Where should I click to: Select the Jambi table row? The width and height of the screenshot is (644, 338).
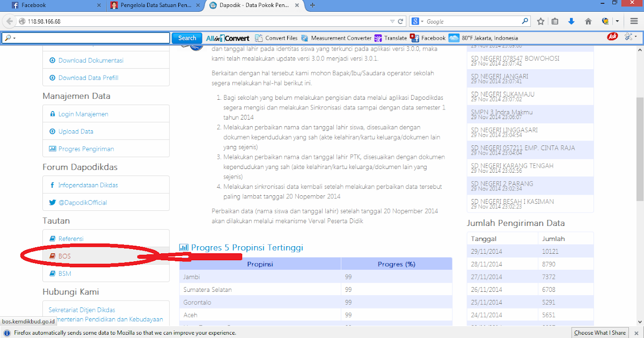[x=316, y=276]
